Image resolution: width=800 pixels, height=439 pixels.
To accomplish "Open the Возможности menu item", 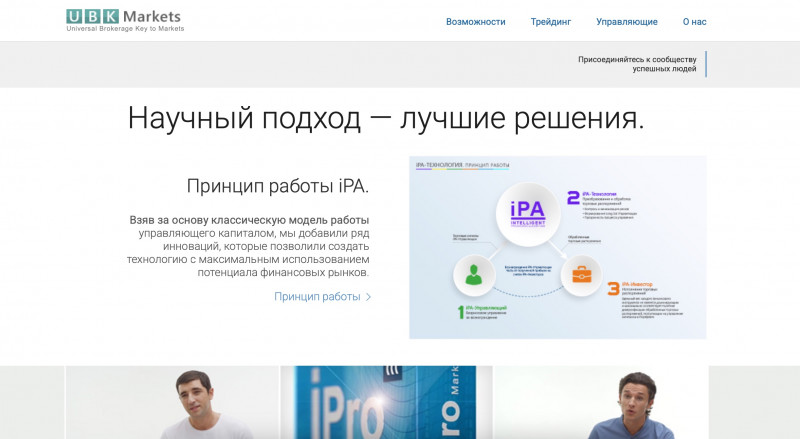I will (476, 22).
